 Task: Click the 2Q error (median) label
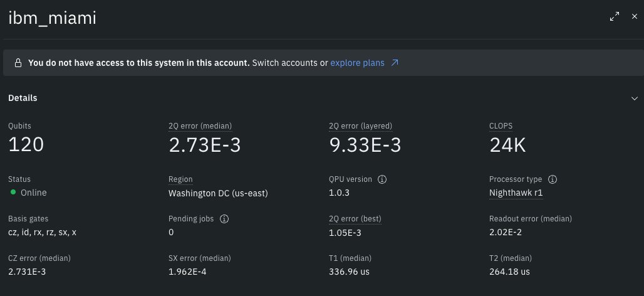(200, 126)
